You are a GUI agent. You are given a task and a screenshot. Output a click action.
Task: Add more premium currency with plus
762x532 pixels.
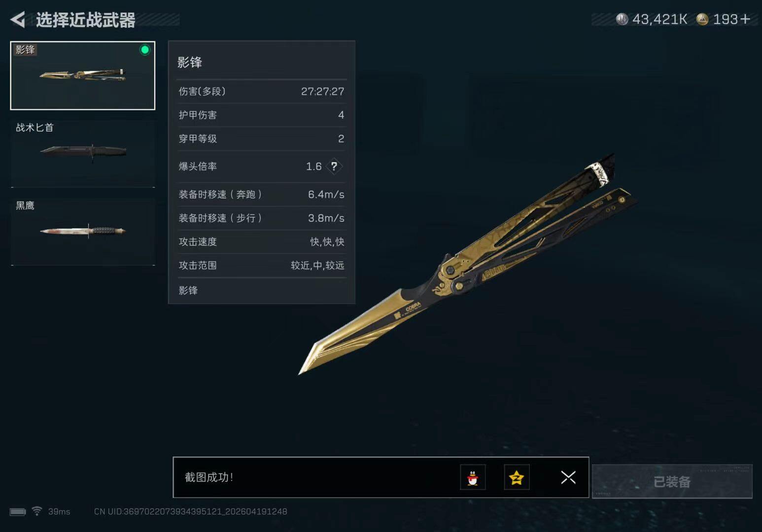[745, 19]
